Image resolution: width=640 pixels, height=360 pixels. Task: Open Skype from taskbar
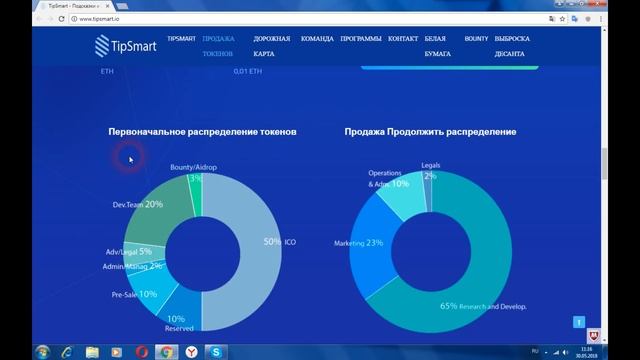click(216, 352)
